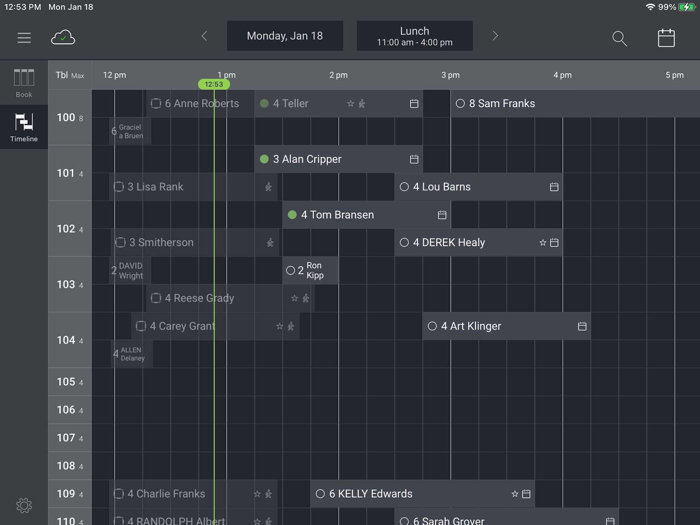Viewport: 700px width, 525px height.
Task: Click calendar icon on Art Klinger reservation
Action: point(582,326)
